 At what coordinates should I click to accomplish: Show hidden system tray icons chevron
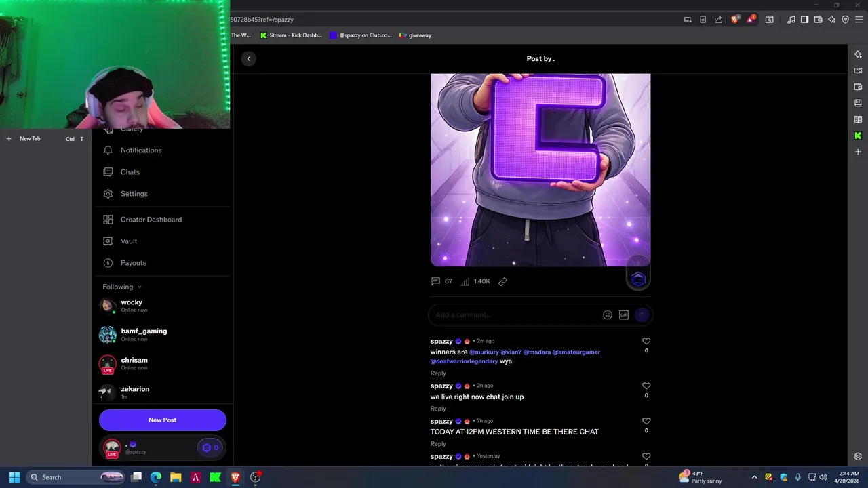pyautogui.click(x=754, y=477)
